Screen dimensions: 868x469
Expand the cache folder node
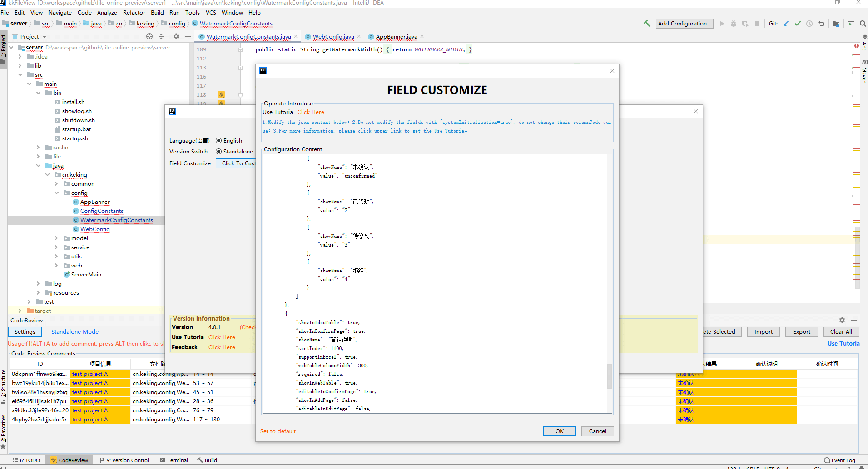(38, 147)
